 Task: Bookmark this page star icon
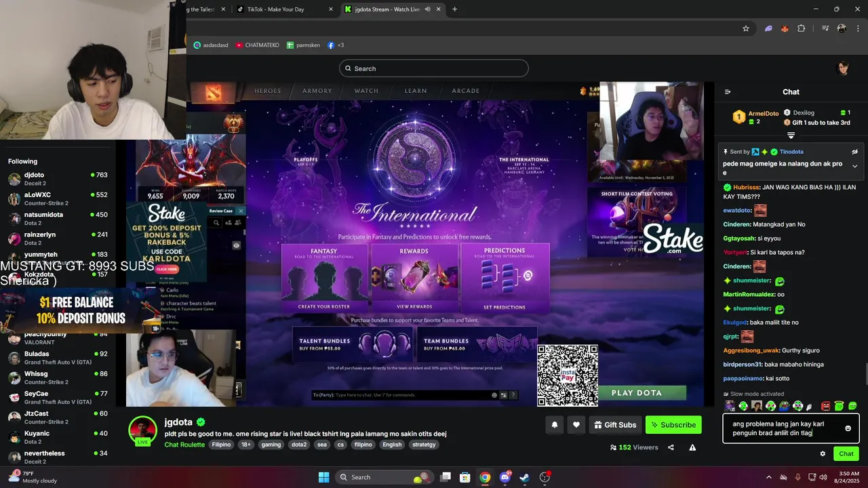click(x=746, y=28)
